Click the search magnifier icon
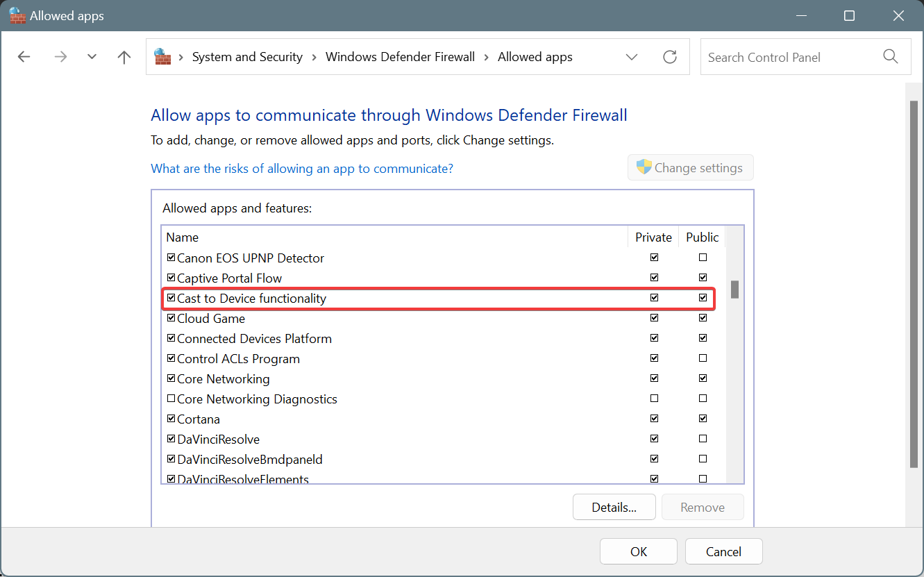The image size is (924, 577). 891,57
